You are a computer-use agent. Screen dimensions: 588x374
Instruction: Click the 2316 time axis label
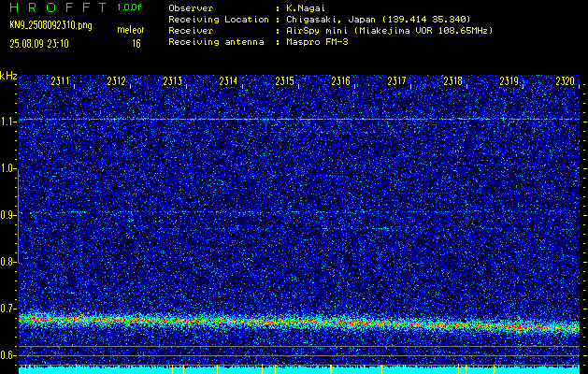[340, 81]
